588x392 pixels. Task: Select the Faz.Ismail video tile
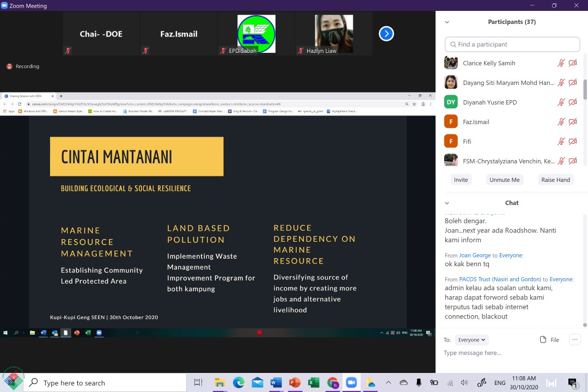[x=179, y=34]
